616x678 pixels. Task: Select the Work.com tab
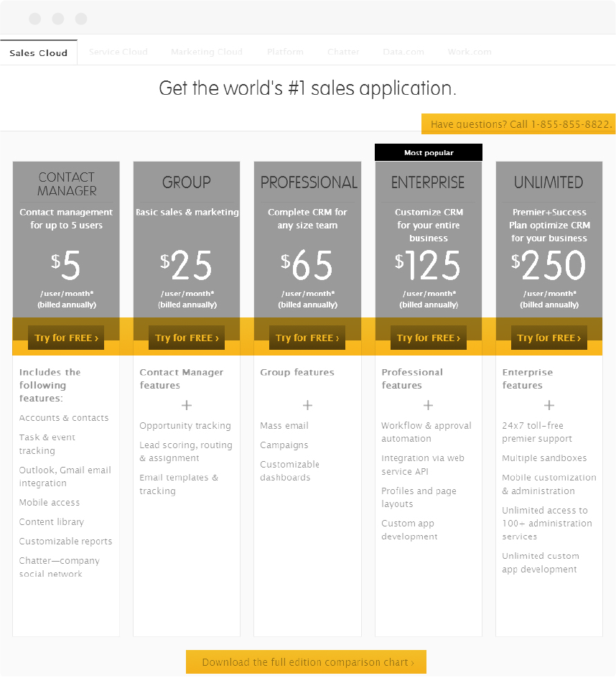point(469,51)
